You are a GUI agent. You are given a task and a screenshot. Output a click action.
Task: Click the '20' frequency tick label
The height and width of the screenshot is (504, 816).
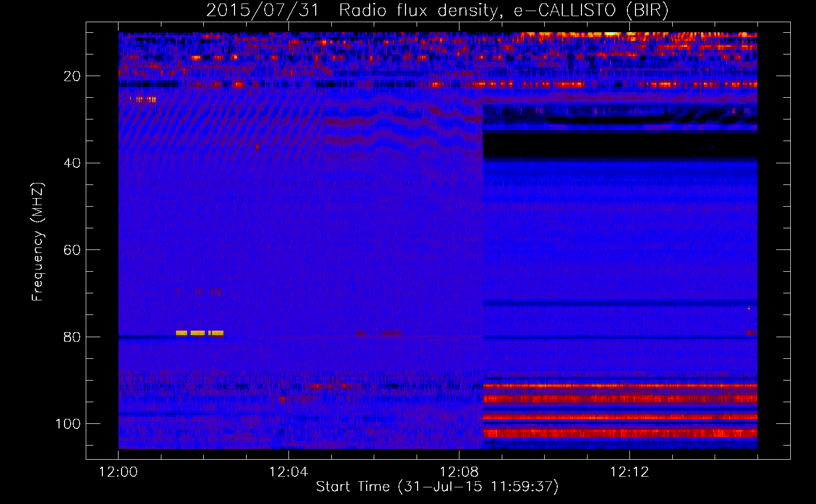pyautogui.click(x=72, y=76)
